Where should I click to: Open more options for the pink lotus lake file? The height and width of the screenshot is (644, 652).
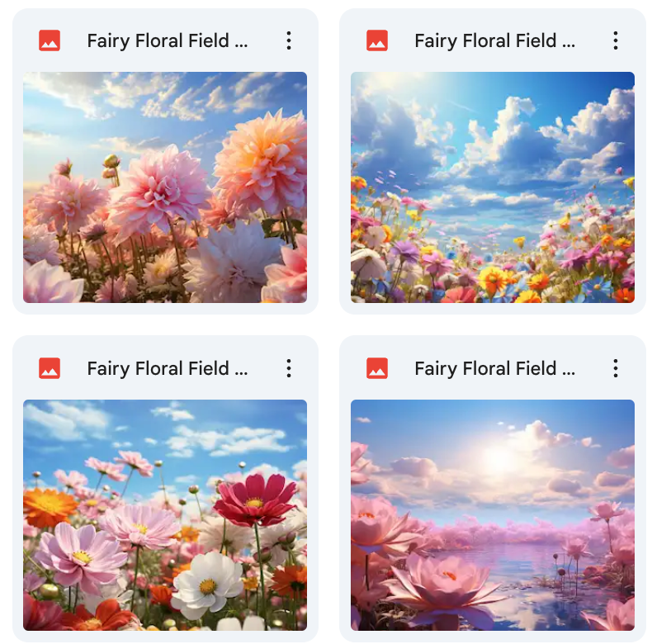(616, 368)
